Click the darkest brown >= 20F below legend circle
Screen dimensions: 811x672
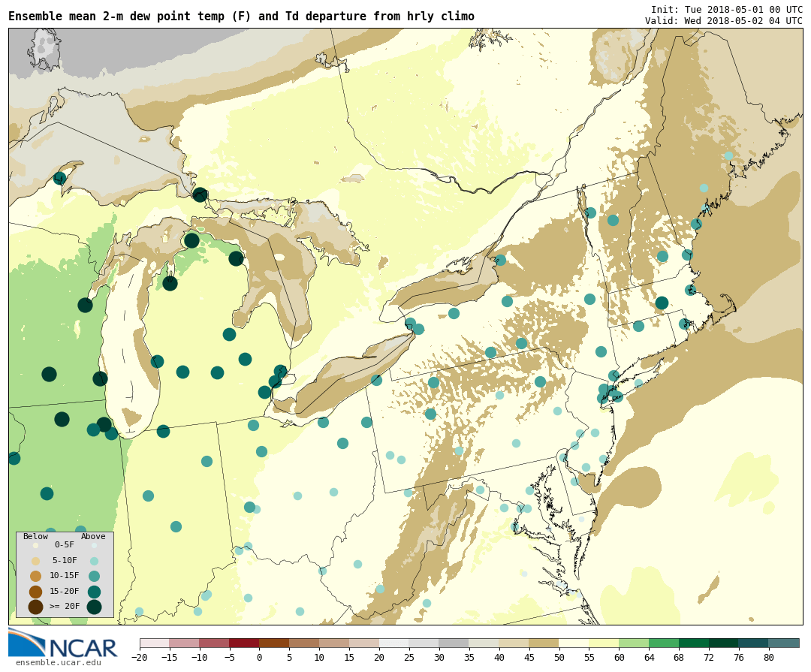[36, 607]
